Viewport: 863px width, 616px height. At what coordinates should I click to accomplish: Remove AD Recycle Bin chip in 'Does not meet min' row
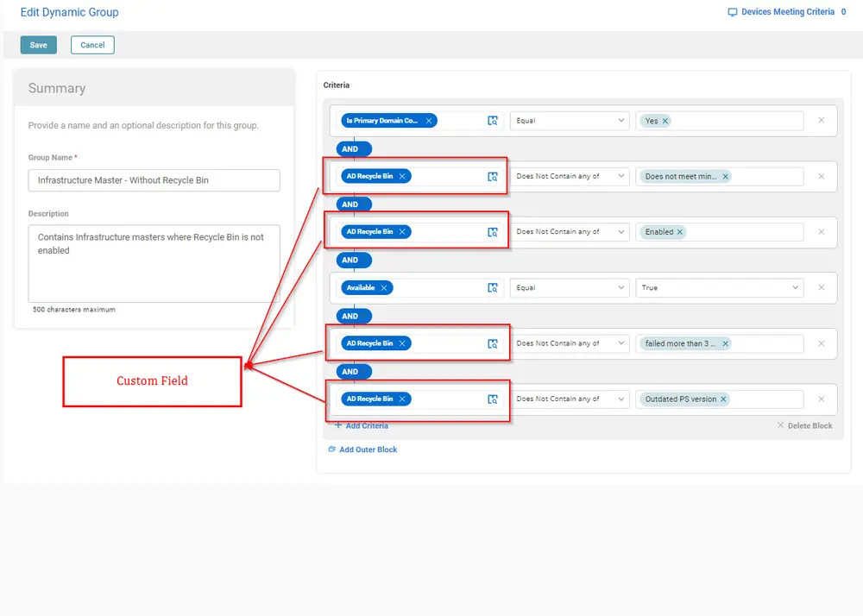coord(402,176)
